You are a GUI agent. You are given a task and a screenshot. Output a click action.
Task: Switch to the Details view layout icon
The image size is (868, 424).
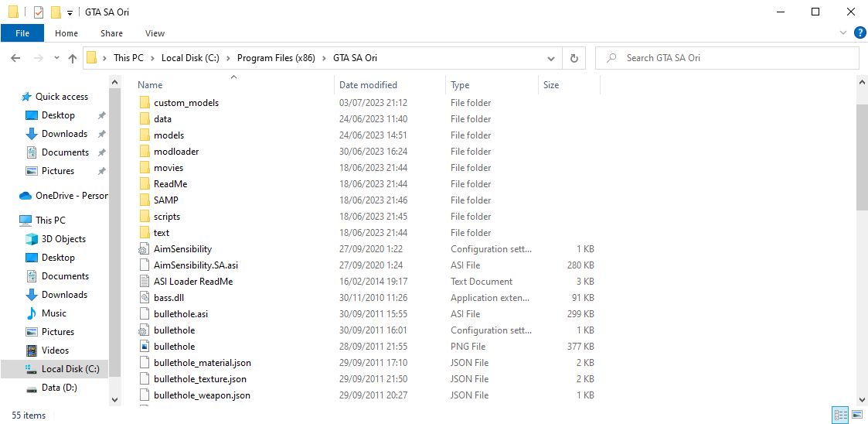pyautogui.click(x=840, y=415)
